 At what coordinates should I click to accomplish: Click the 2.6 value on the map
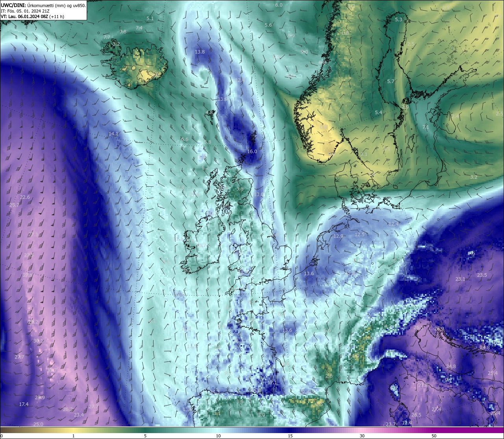point(329,376)
